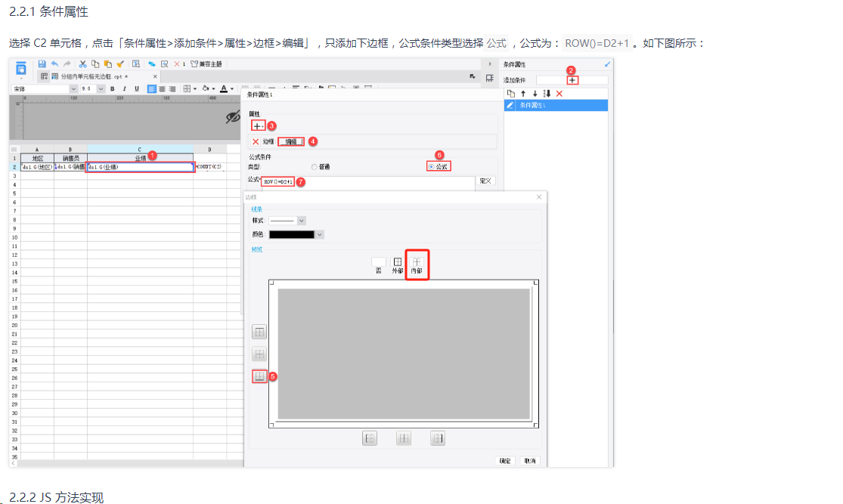Toggle Bold formatting
This screenshot has width=843, height=504.
pos(113,88)
